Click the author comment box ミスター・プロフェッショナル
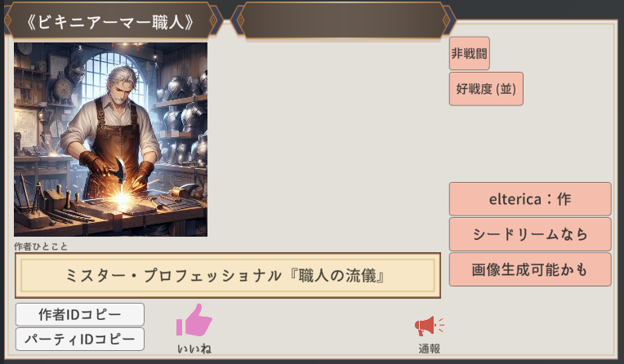The width and height of the screenshot is (624, 364). point(228,275)
